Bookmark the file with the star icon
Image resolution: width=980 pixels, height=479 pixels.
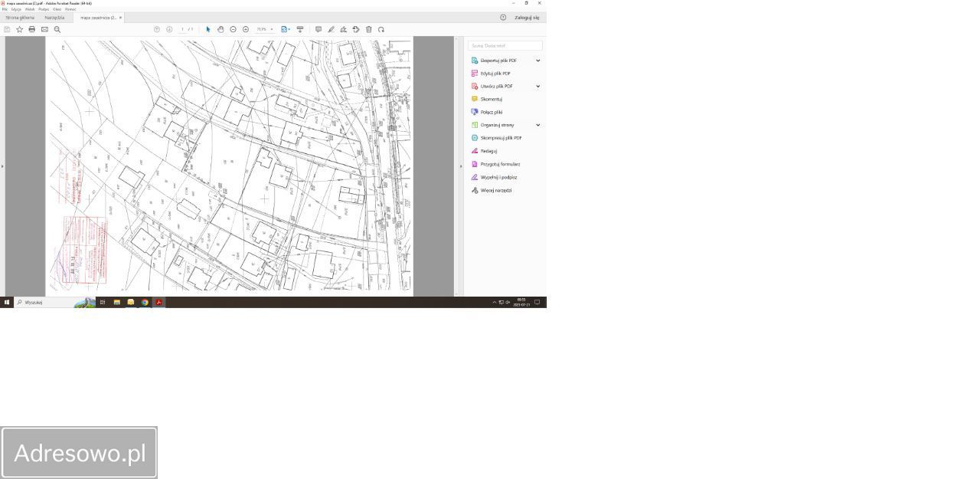(x=19, y=29)
